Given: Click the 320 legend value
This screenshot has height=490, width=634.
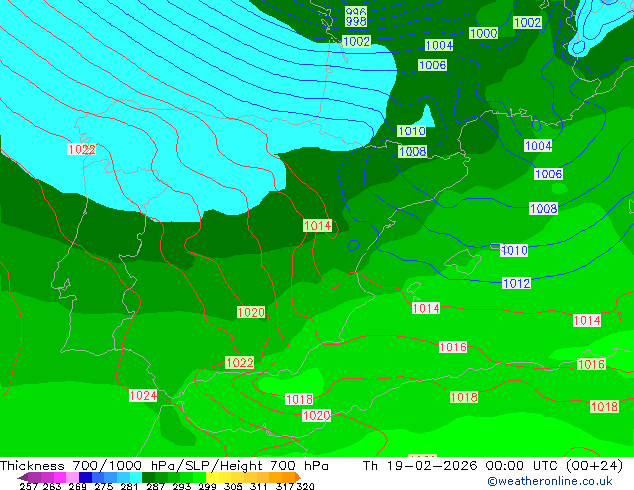Looking at the screenshot, I should tap(305, 486).
